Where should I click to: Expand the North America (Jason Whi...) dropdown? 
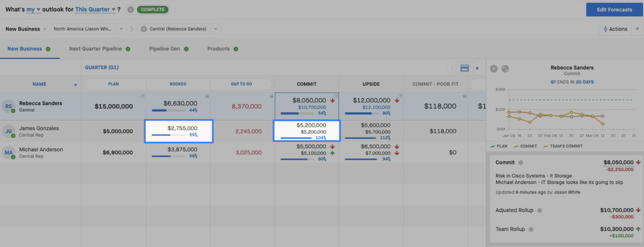pos(121,29)
